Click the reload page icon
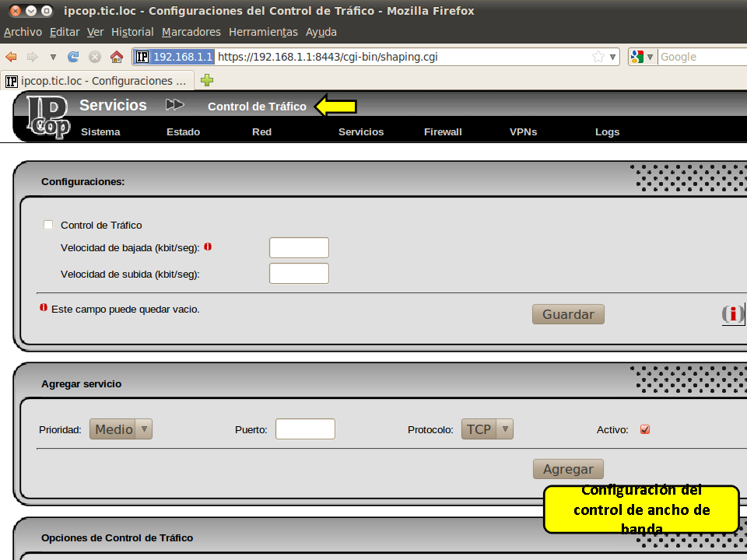This screenshot has width=747, height=560. (74, 57)
